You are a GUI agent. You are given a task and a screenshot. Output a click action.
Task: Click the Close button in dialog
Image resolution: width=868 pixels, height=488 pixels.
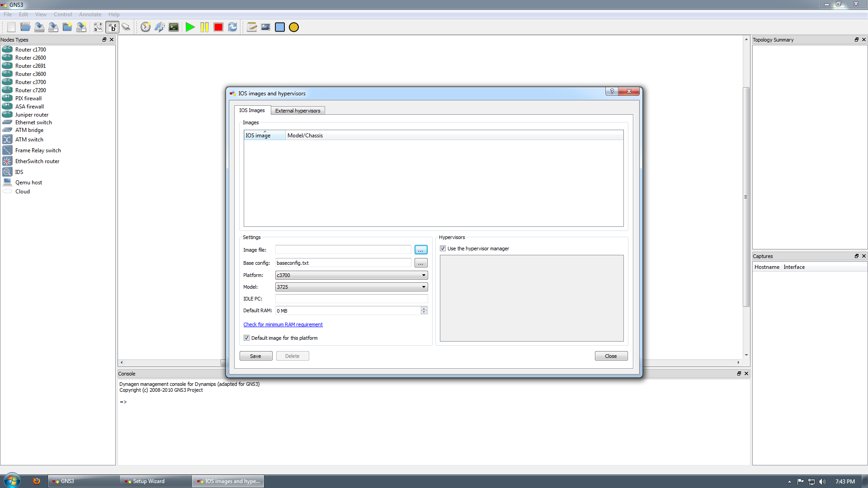click(x=611, y=356)
